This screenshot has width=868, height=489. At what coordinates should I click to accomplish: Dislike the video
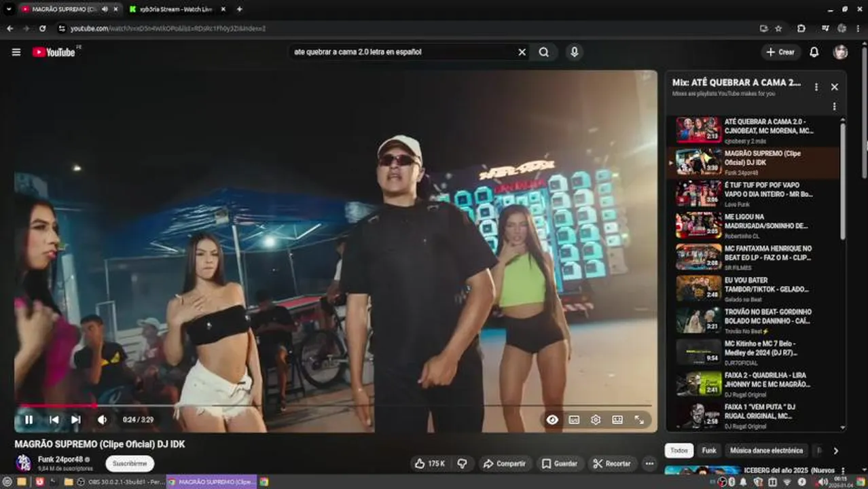[x=463, y=464]
